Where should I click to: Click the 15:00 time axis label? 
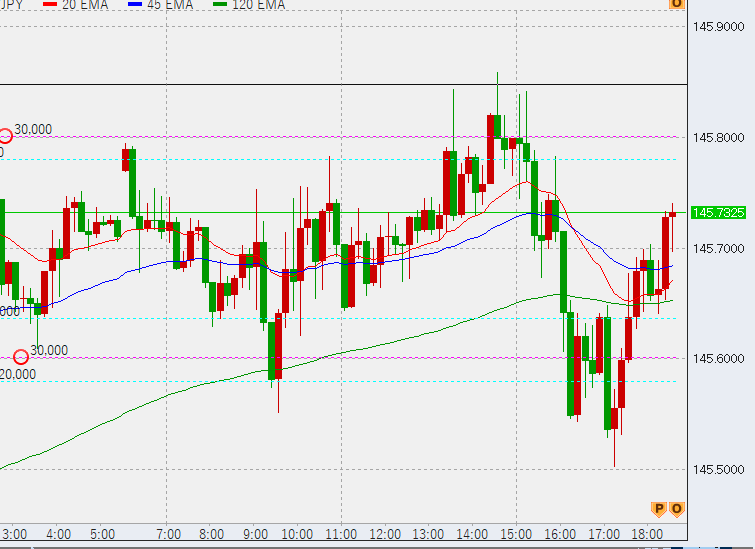point(517,534)
